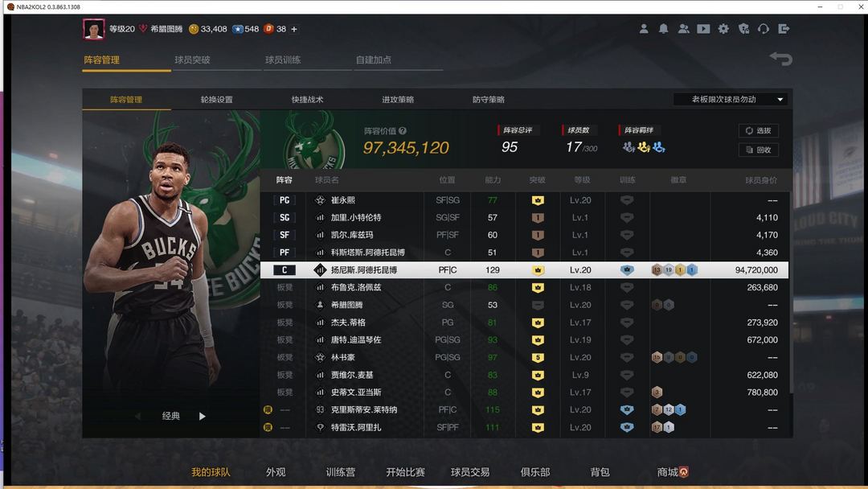Open the friends list icon
This screenshot has height=489, width=868.
[684, 29]
